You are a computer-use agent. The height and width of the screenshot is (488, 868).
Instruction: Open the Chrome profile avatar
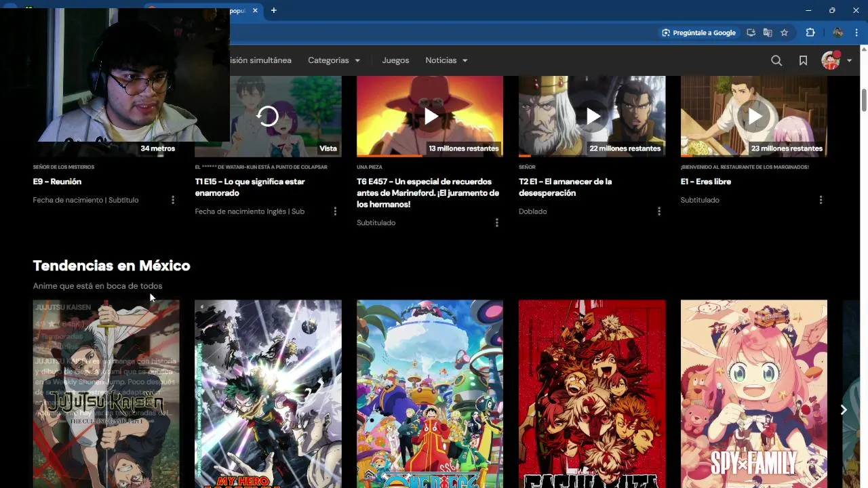pyautogui.click(x=838, y=33)
